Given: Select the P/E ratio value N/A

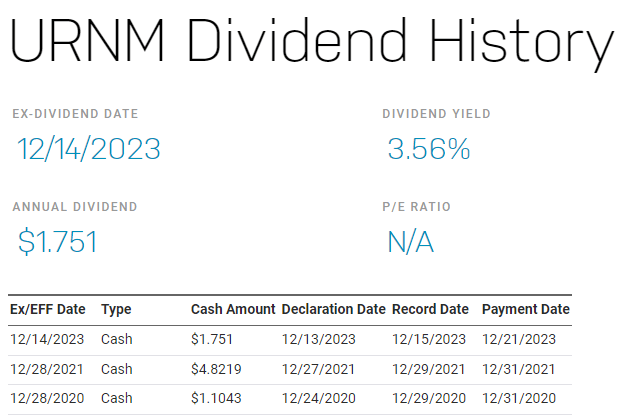Looking at the screenshot, I should (411, 242).
